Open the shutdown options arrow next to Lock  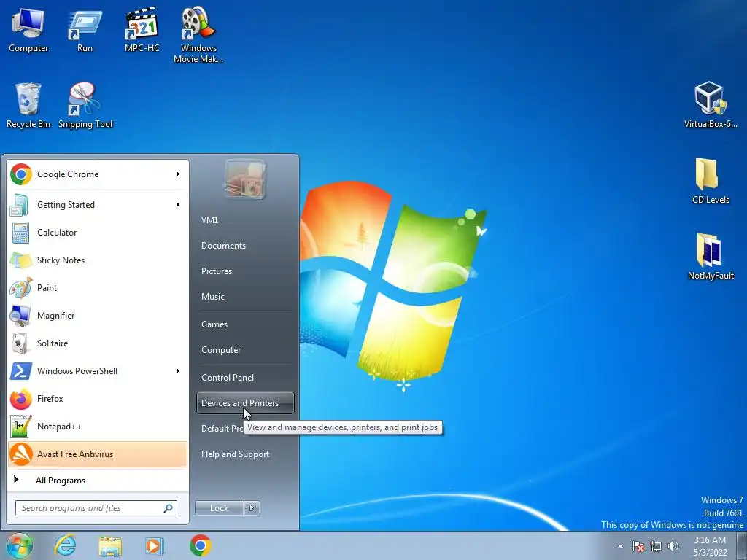pyautogui.click(x=252, y=508)
